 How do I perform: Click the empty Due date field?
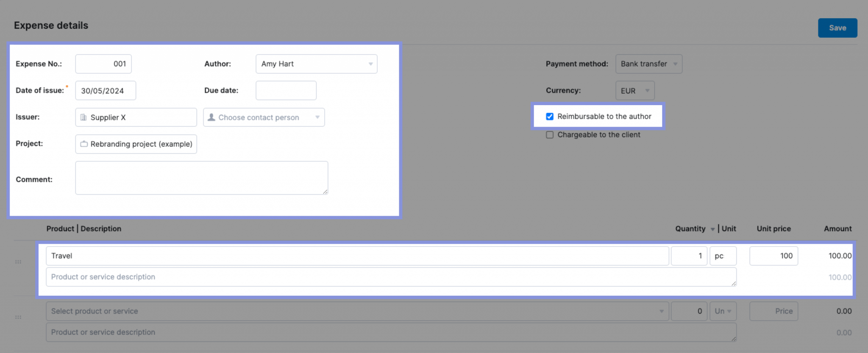(x=286, y=91)
